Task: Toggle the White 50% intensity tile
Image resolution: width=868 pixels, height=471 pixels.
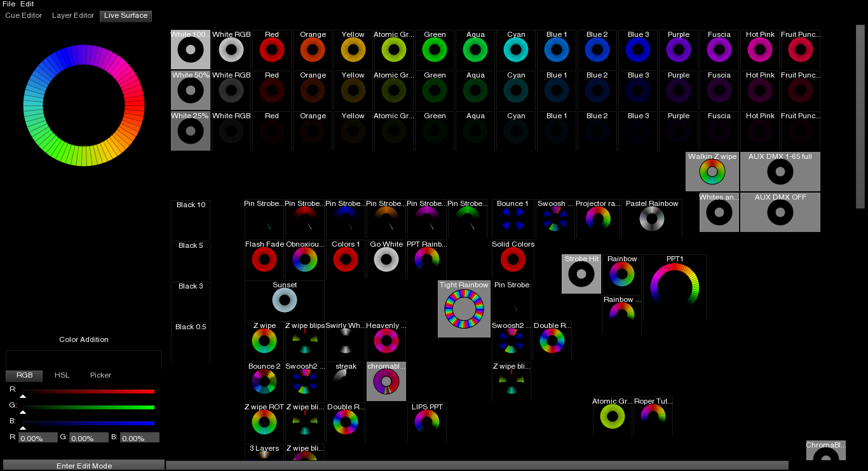Action: point(191,90)
